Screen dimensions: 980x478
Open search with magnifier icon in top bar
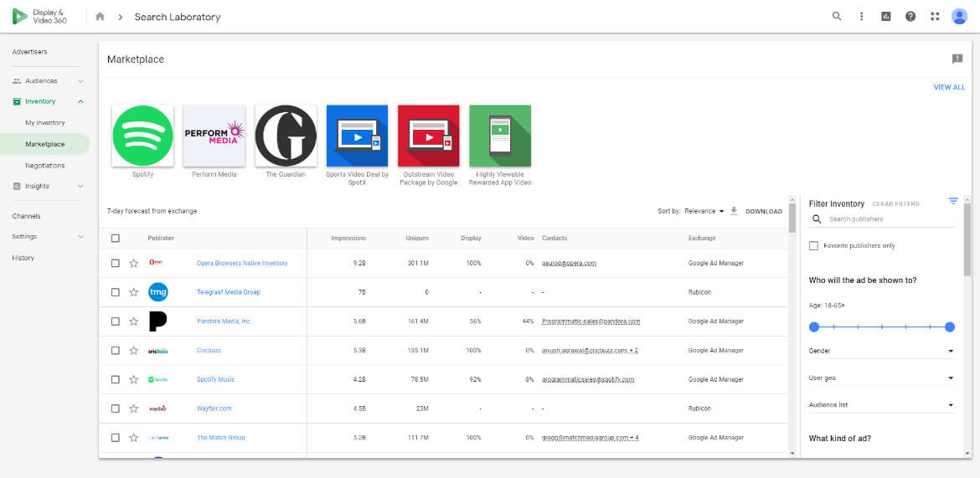pyautogui.click(x=837, y=16)
